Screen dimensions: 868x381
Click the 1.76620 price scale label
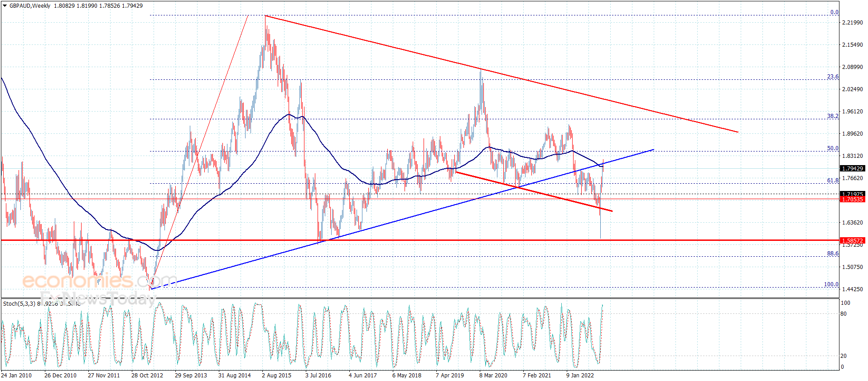[852, 178]
